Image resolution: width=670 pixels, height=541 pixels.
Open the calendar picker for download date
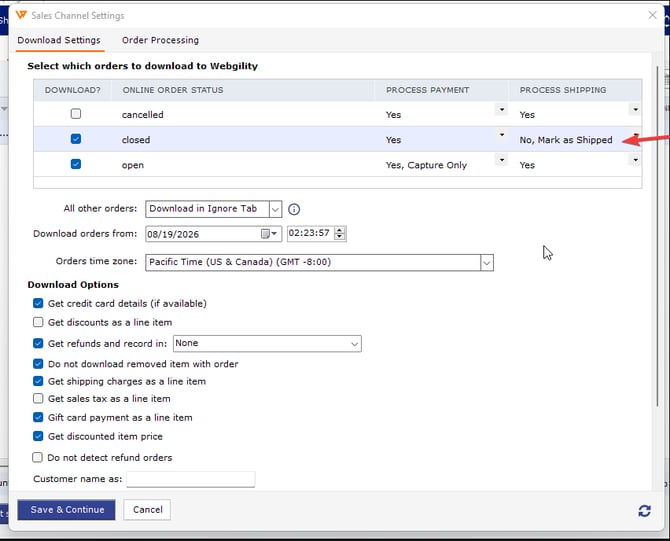[269, 234]
